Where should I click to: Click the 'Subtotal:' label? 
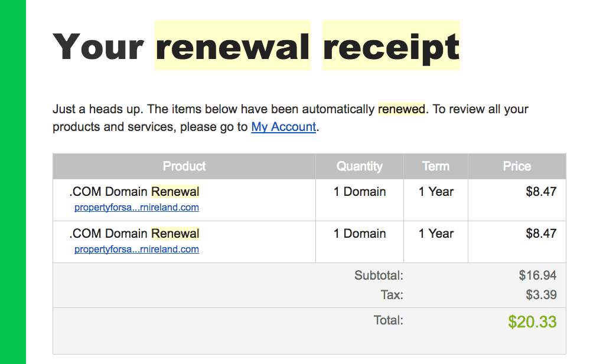pos(379,276)
